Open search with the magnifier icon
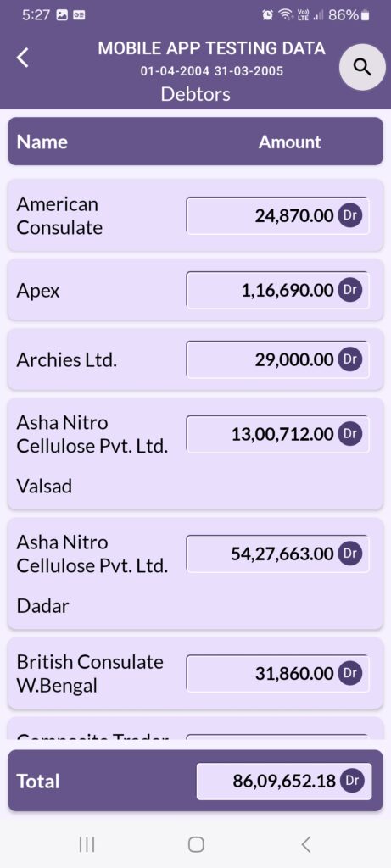The height and width of the screenshot is (868, 391). [362, 67]
